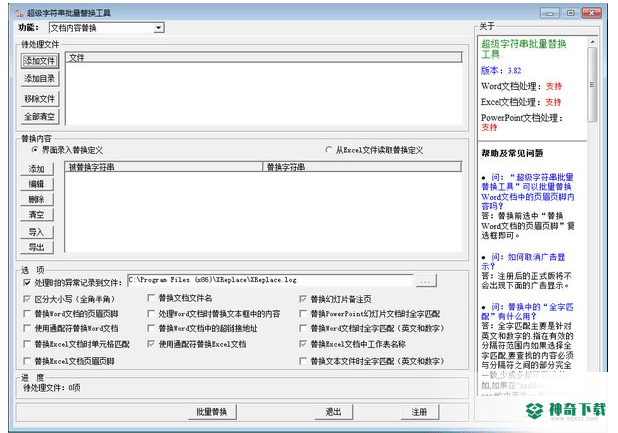
Task: Click the 页眉页脚 help question in FAQ
Action: [528, 191]
